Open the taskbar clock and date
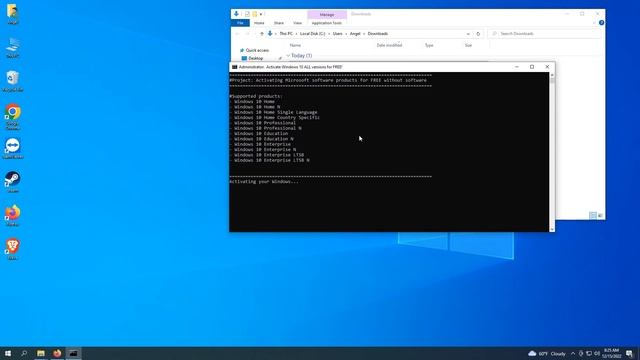Screen dimensions: 640x360 pos(611,353)
